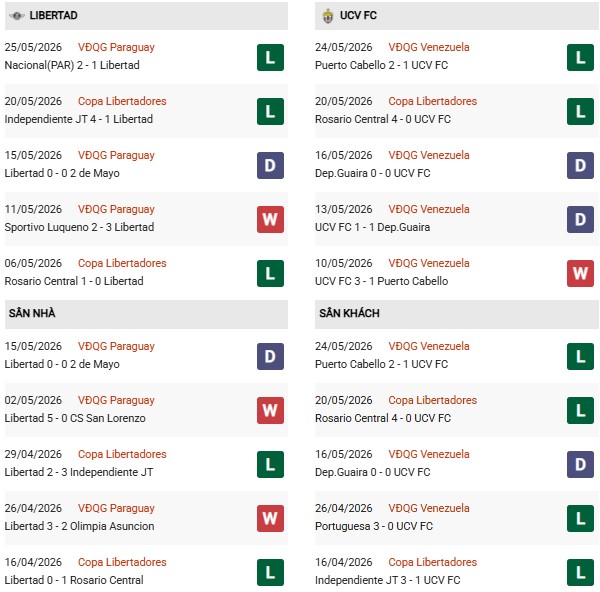This screenshot has height=592, width=600.
Task: Open the Copa Libertadores link for Independiente JT 4-1 Libertad
Action: [122, 101]
